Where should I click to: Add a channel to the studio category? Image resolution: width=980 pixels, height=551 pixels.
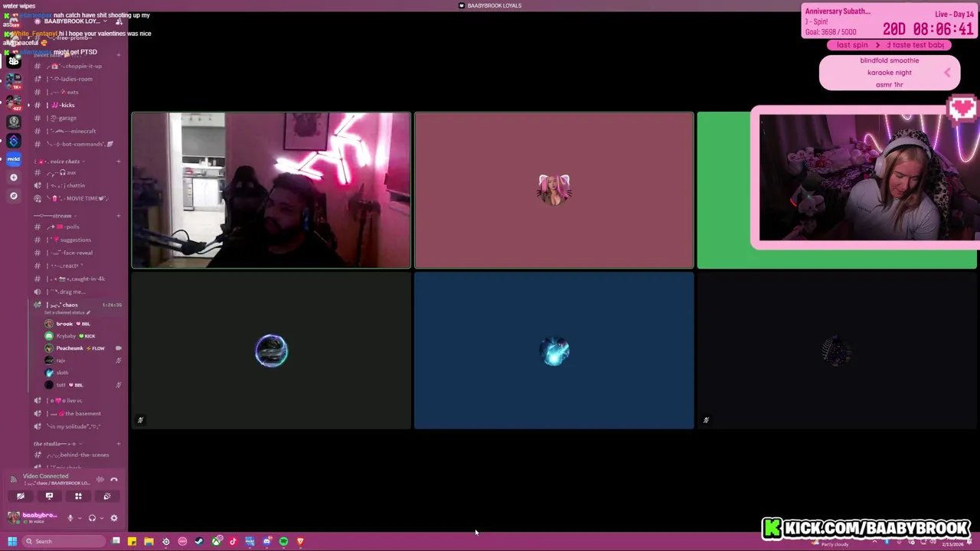pos(118,444)
